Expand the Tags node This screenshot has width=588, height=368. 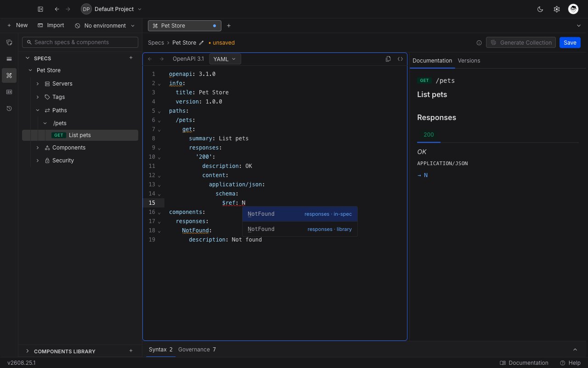[38, 97]
